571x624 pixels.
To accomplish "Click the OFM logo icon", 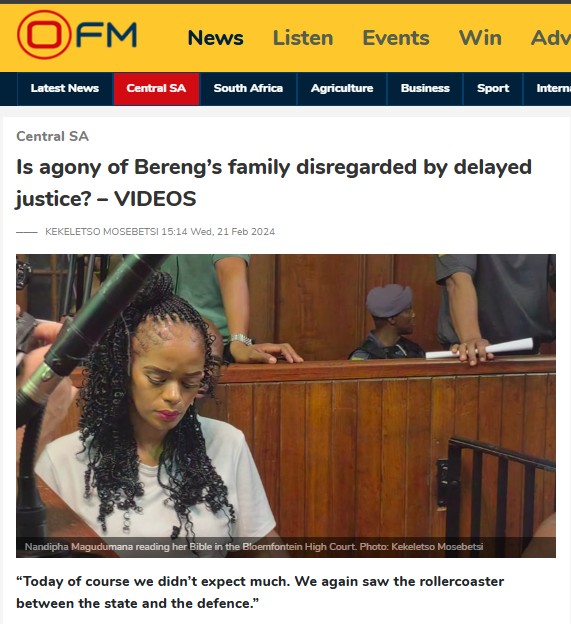I will pyautogui.click(x=77, y=35).
